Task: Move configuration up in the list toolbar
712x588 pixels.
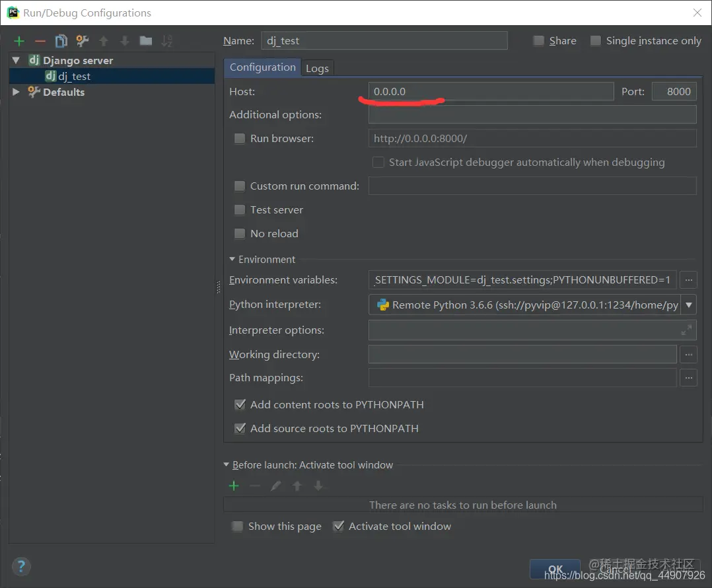Action: [104, 42]
